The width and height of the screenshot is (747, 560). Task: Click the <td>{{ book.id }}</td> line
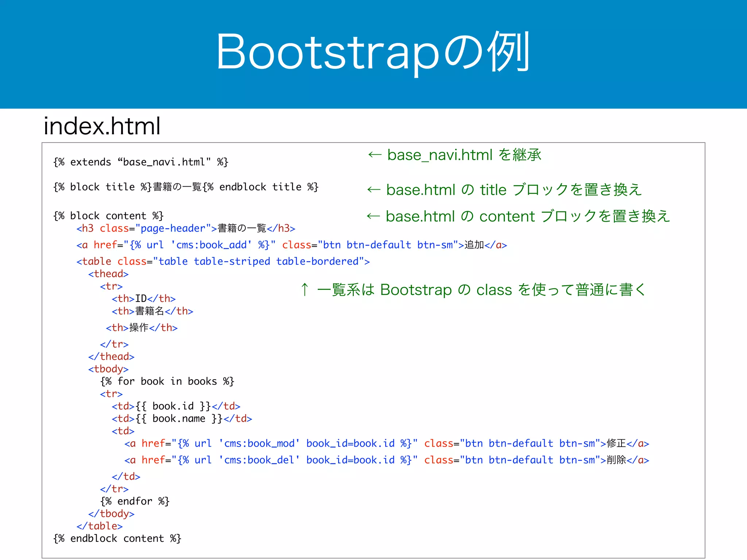176,406
